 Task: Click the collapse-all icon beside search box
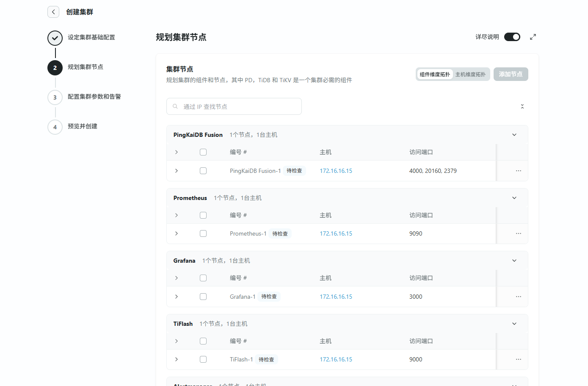522,106
